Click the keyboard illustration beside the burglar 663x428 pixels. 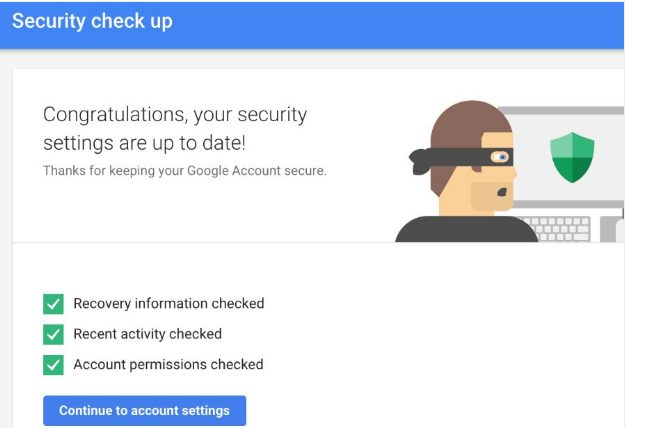(558, 229)
